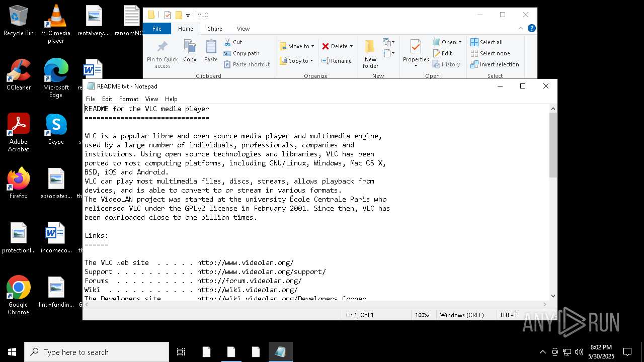Select the Microsoft Edge desktop shortcut

56,78
